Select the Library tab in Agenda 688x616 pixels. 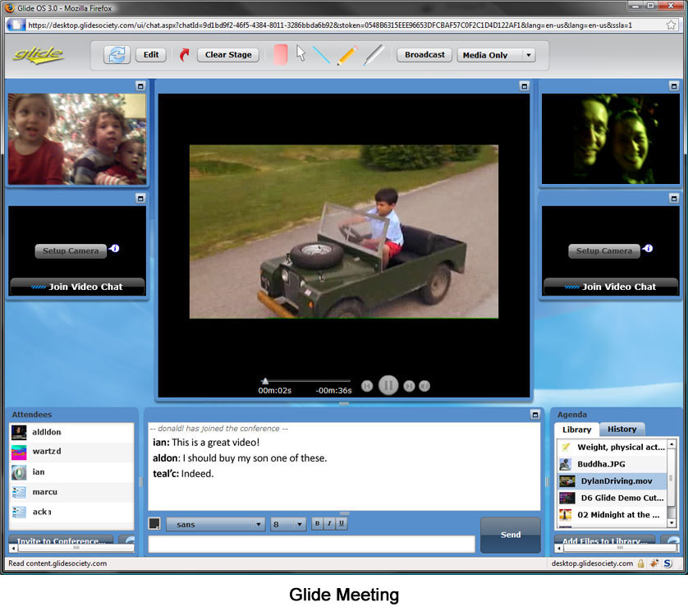576,430
